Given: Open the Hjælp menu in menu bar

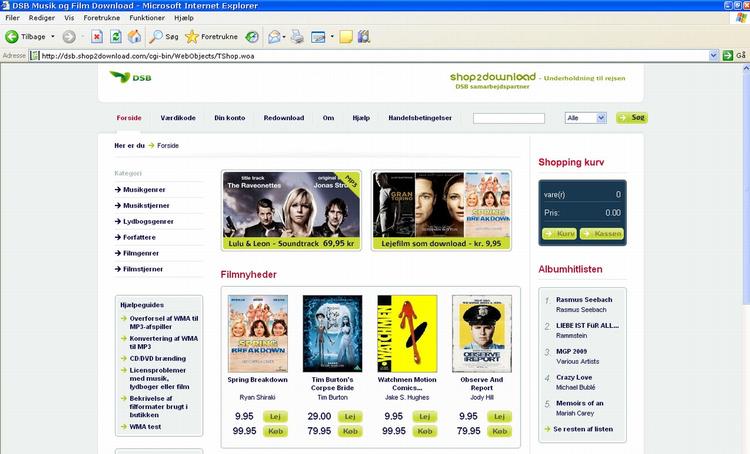Looking at the screenshot, I should tap(184, 18).
